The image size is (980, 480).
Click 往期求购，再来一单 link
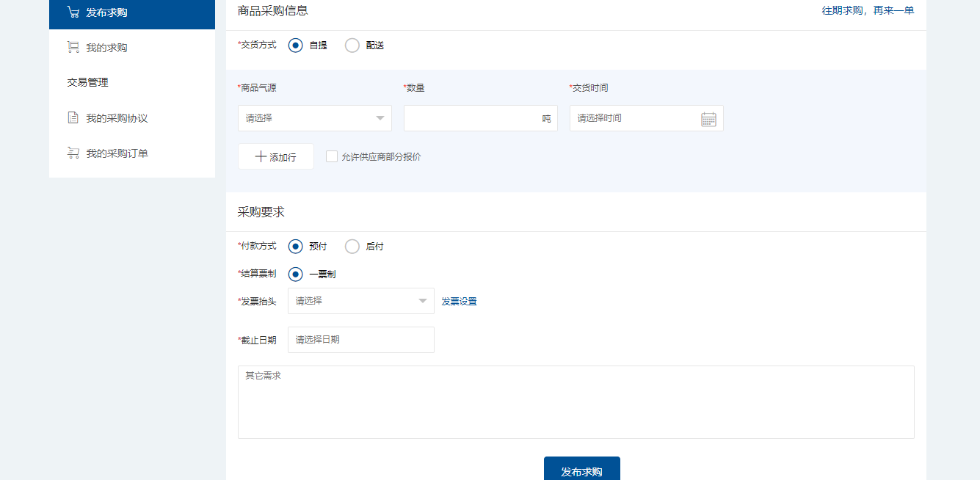(x=868, y=10)
